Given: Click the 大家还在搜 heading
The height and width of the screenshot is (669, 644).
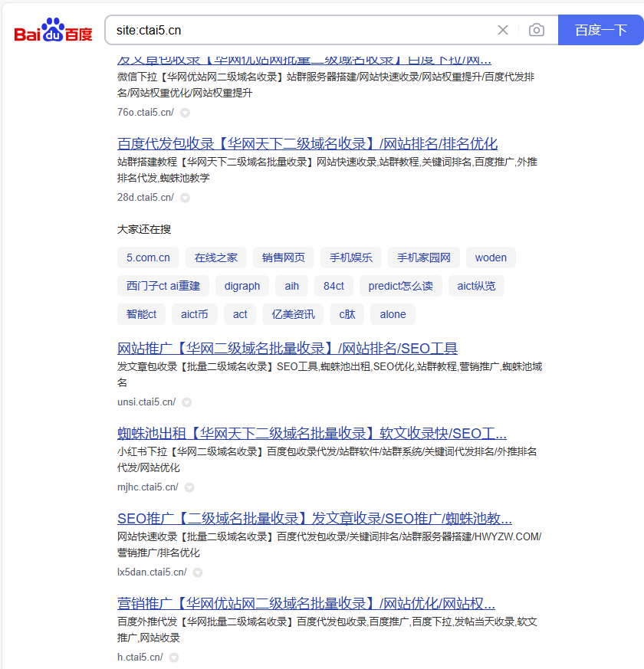Looking at the screenshot, I should point(144,230).
